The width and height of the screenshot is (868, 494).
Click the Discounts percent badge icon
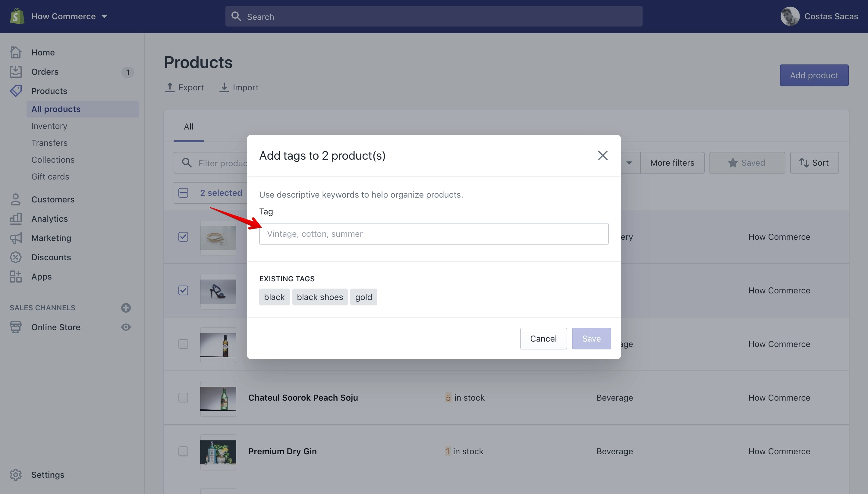16,257
